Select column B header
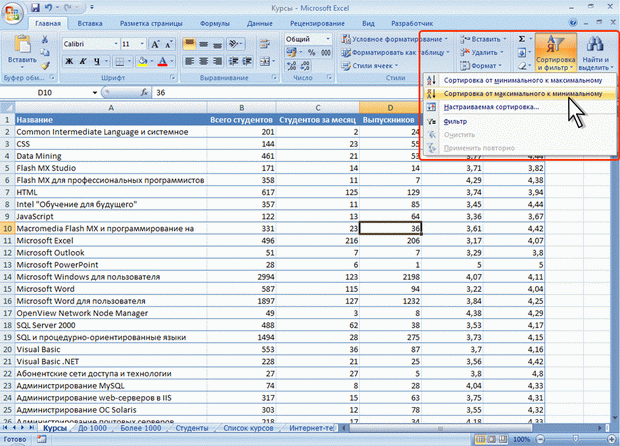Image resolution: width=620 pixels, height=446 pixels. [241, 108]
